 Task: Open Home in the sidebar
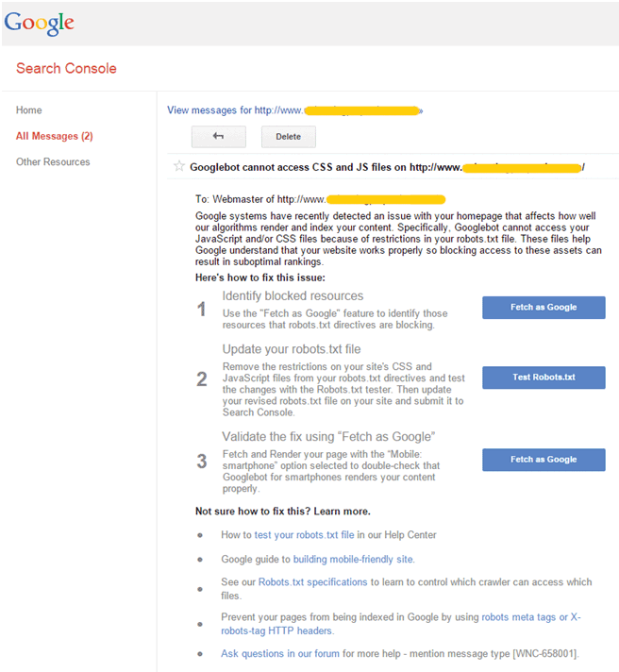(x=28, y=110)
